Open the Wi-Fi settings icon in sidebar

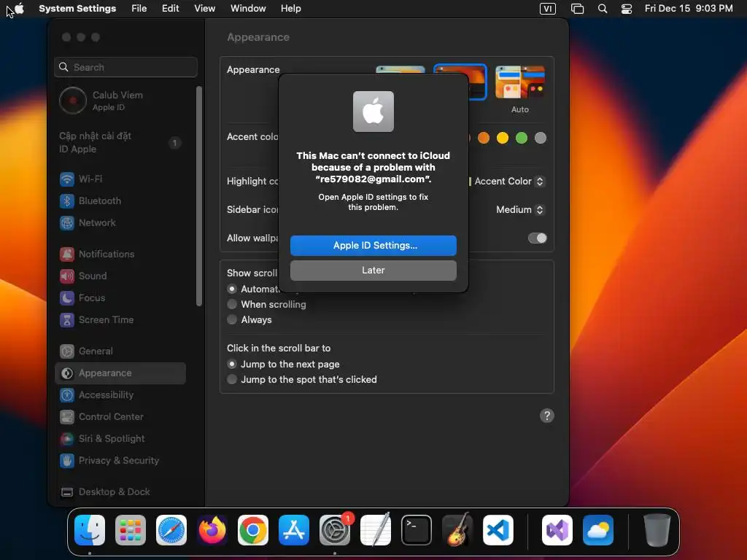click(67, 179)
